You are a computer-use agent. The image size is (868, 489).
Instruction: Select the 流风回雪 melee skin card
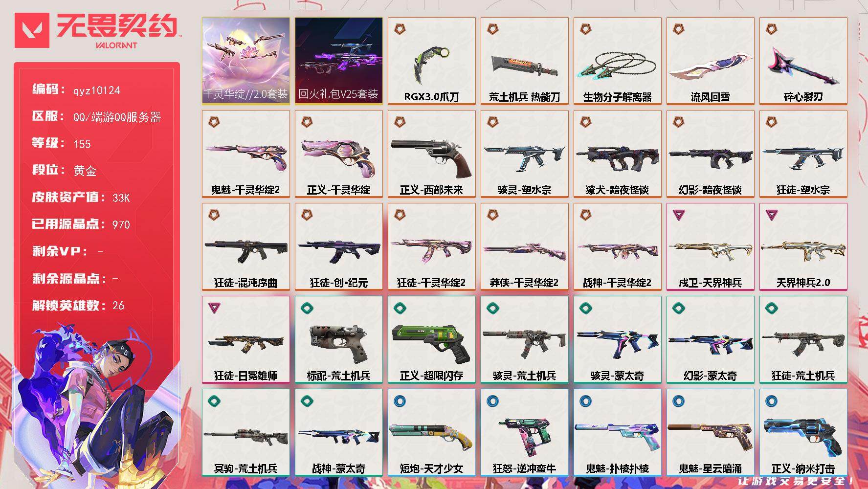(711, 61)
